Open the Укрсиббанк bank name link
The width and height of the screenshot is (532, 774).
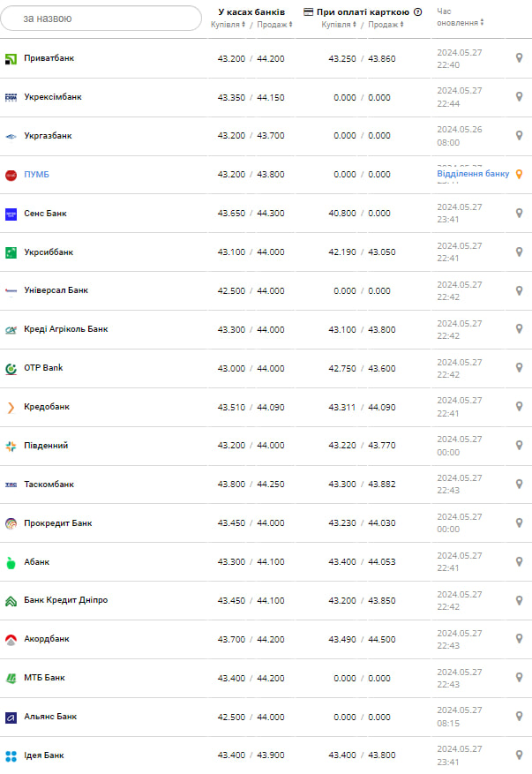(x=49, y=252)
